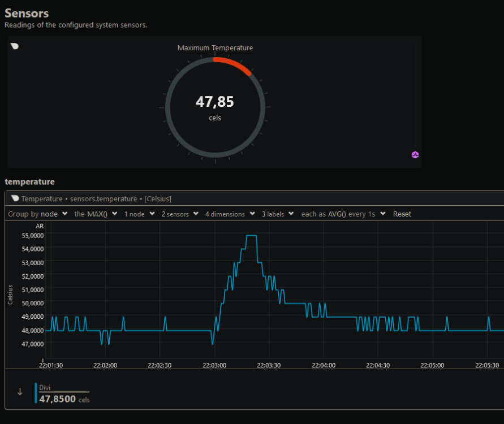Click the Sensors section heading

point(27,13)
